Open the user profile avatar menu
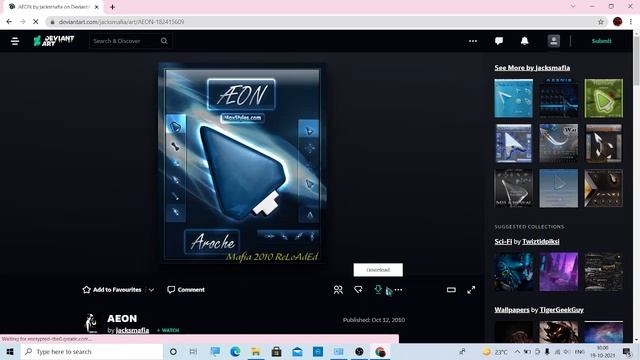 553,41
